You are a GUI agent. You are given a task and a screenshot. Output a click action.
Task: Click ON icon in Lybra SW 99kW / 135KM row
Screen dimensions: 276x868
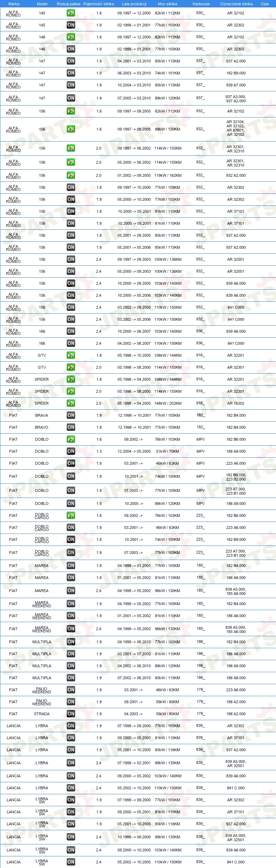click(x=71, y=837)
